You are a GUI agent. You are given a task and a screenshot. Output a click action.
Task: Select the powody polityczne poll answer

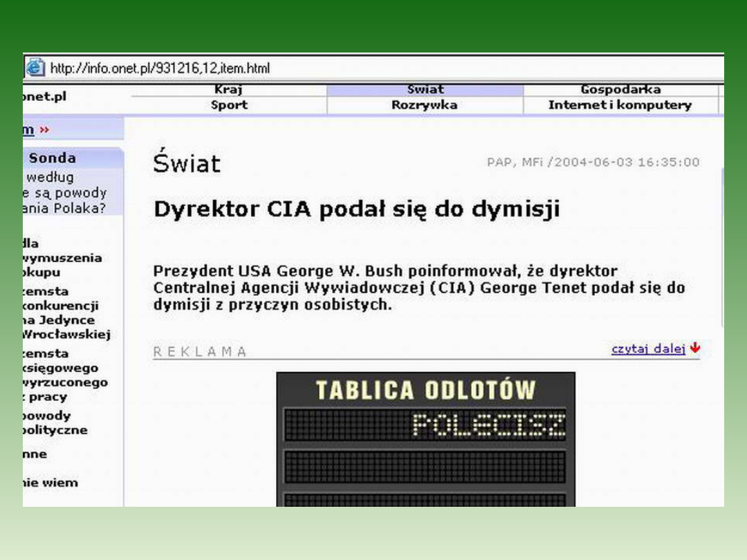pyautogui.click(x=55, y=422)
